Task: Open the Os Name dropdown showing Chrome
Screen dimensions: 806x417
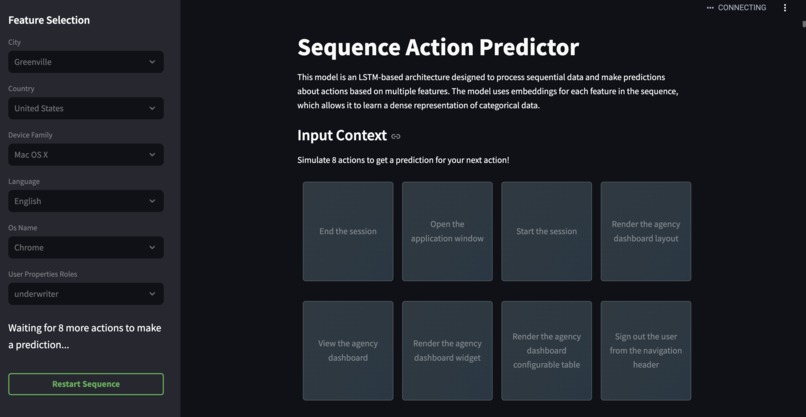Action: (86, 247)
